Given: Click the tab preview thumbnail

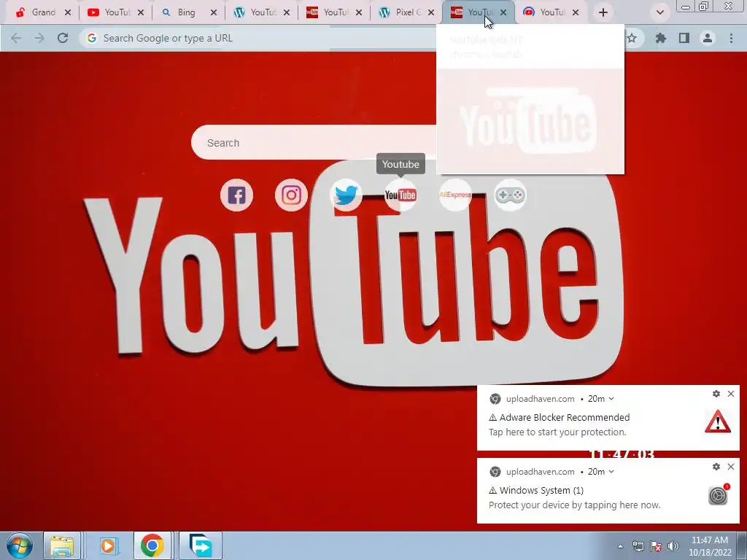Looking at the screenshot, I should click(530, 122).
